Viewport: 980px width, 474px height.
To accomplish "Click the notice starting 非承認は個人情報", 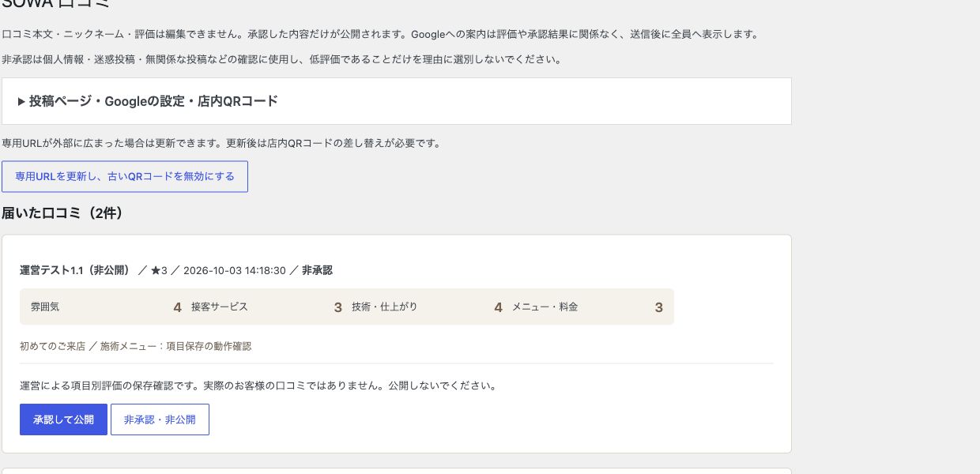I will pos(282,59).
